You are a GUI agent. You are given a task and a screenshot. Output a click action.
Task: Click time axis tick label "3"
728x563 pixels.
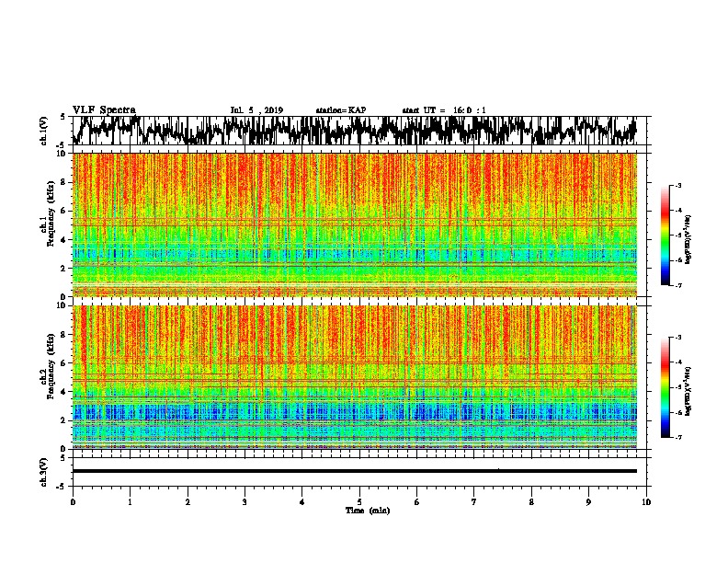point(245,502)
